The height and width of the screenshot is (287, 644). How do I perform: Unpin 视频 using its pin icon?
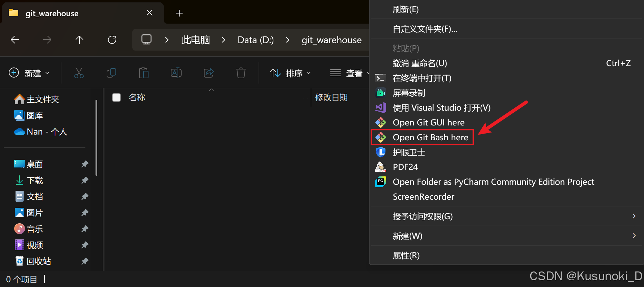point(85,245)
